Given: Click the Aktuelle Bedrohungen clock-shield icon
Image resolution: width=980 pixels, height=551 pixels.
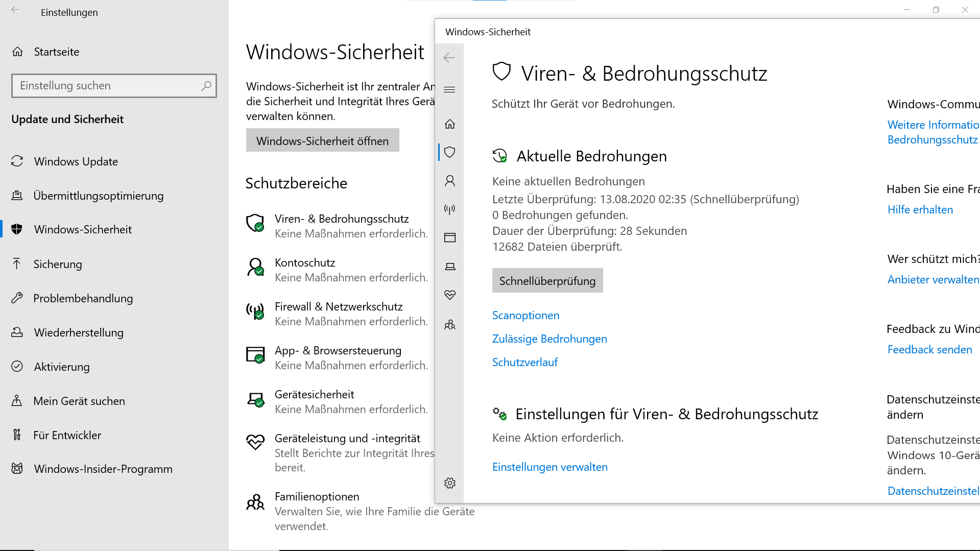Looking at the screenshot, I should [x=500, y=156].
